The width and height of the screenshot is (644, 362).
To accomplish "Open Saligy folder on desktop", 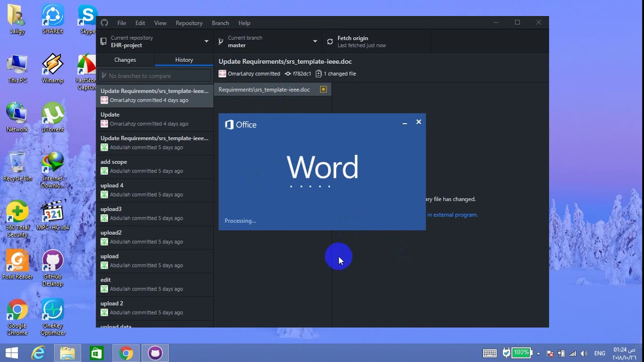I will click(x=17, y=20).
